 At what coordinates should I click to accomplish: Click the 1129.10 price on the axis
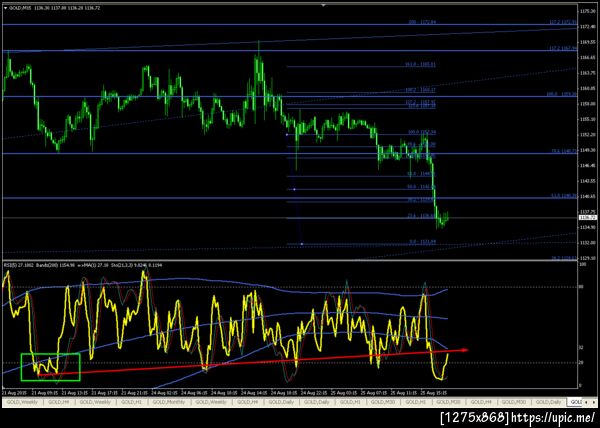[587, 258]
